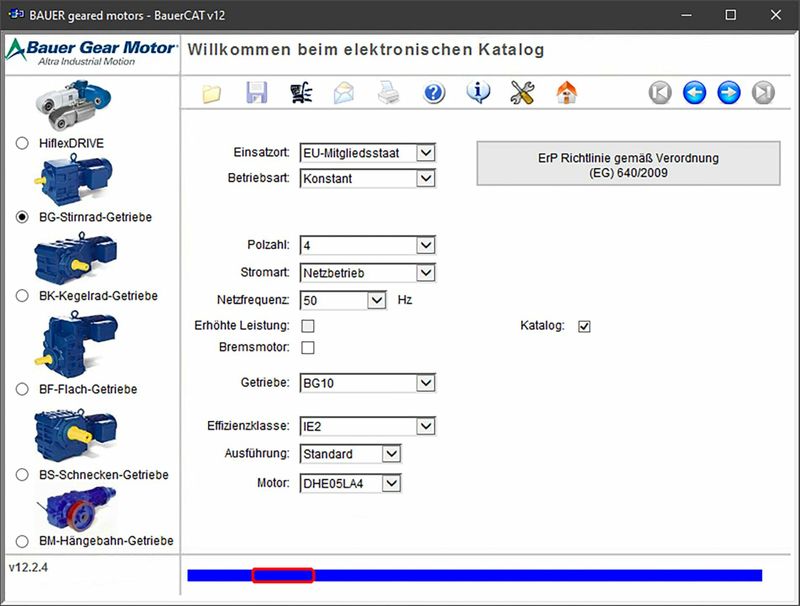Enable the Erhöhte Leistung checkbox
This screenshot has width=800, height=606.
308,326
